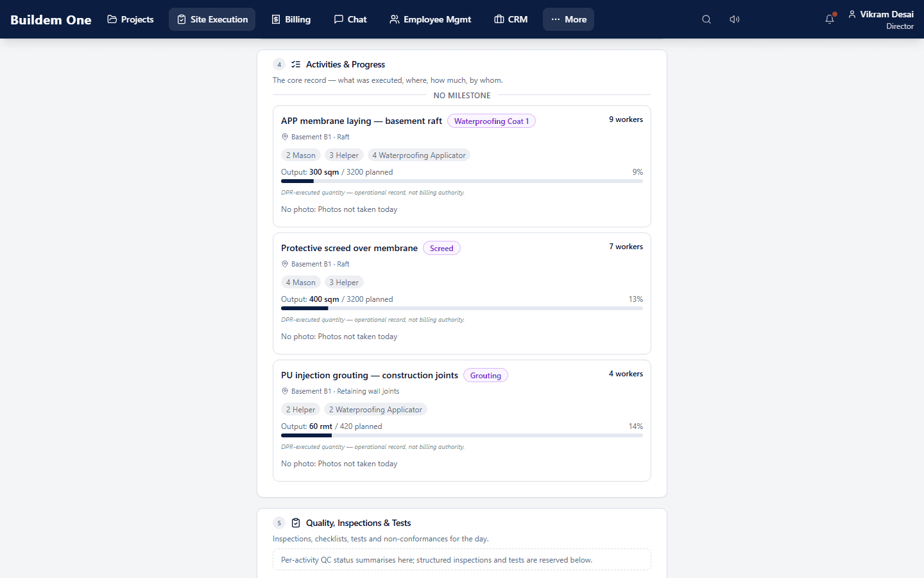This screenshot has width=924, height=578.
Task: Navigate to Employee Mgmt
Action: [x=431, y=19]
